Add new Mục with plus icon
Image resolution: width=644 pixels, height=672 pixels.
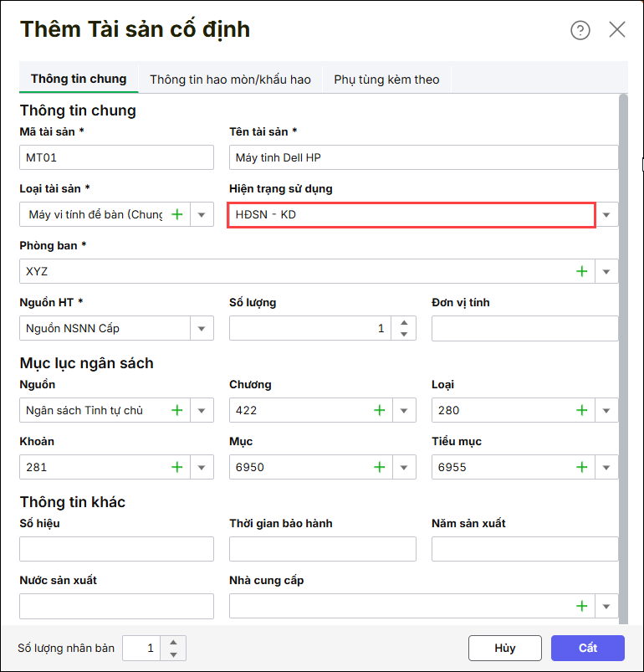click(380, 468)
